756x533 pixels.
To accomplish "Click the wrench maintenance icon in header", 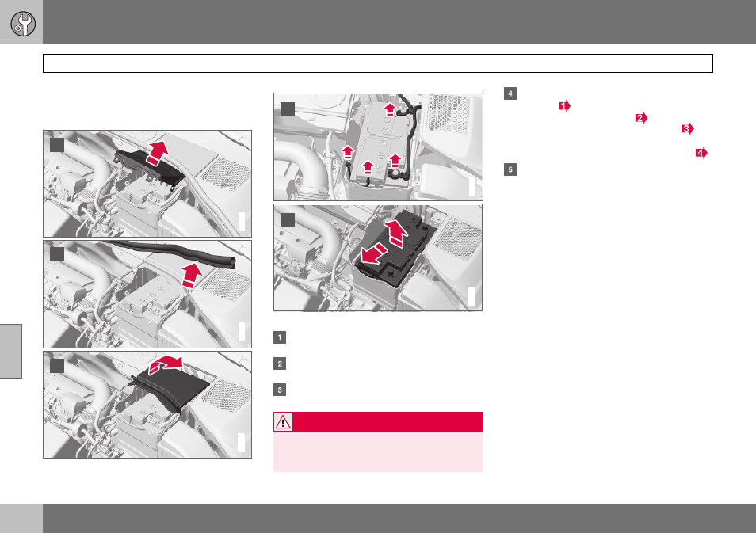I will point(23,24).
